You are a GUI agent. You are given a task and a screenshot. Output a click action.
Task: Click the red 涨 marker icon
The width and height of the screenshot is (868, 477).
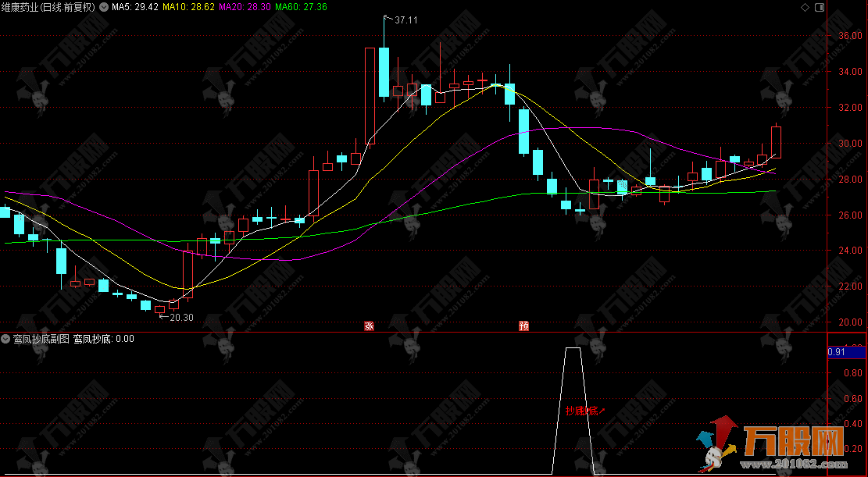369,326
